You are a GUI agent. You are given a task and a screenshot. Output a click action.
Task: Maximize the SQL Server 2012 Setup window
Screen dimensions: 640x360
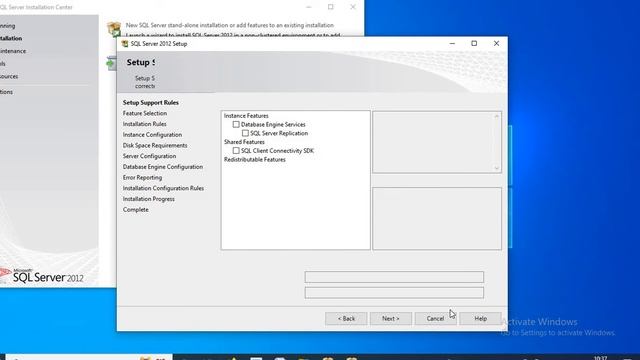(474, 43)
